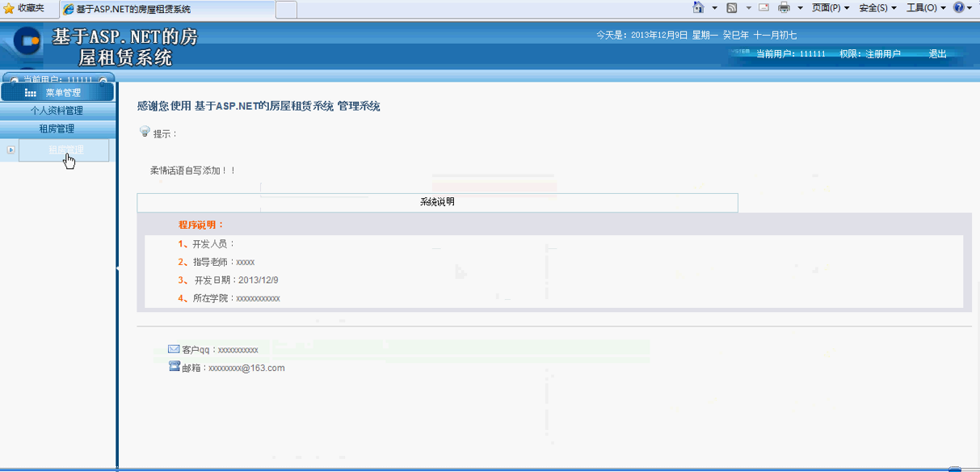Image resolution: width=980 pixels, height=472 pixels.
Task: Open the 安全(S) safety menu
Action: tap(877, 8)
